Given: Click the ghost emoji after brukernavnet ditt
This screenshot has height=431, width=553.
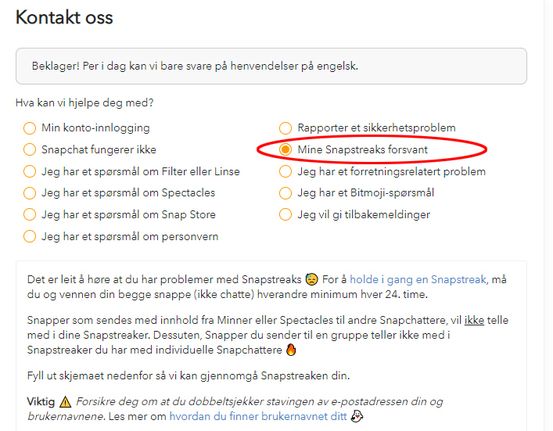Looking at the screenshot, I should [357, 416].
